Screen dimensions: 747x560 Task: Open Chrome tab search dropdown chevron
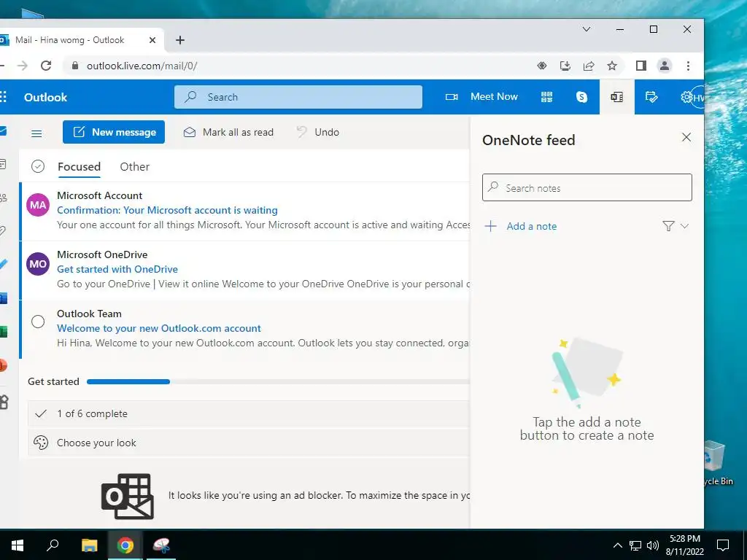(587, 29)
